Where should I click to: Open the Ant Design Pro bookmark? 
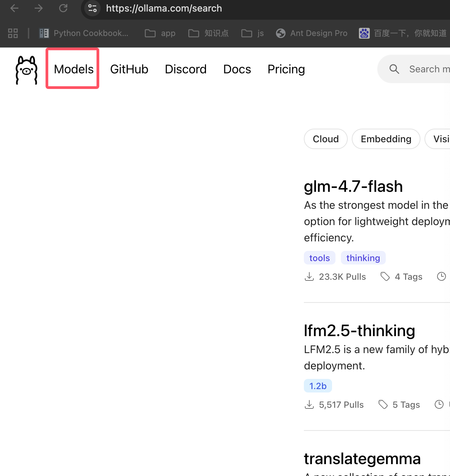pos(312,33)
